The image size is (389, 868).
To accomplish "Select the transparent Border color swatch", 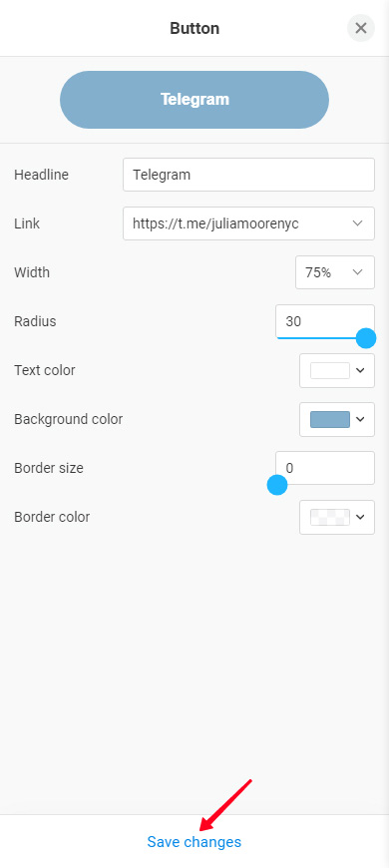I will pos(330,517).
